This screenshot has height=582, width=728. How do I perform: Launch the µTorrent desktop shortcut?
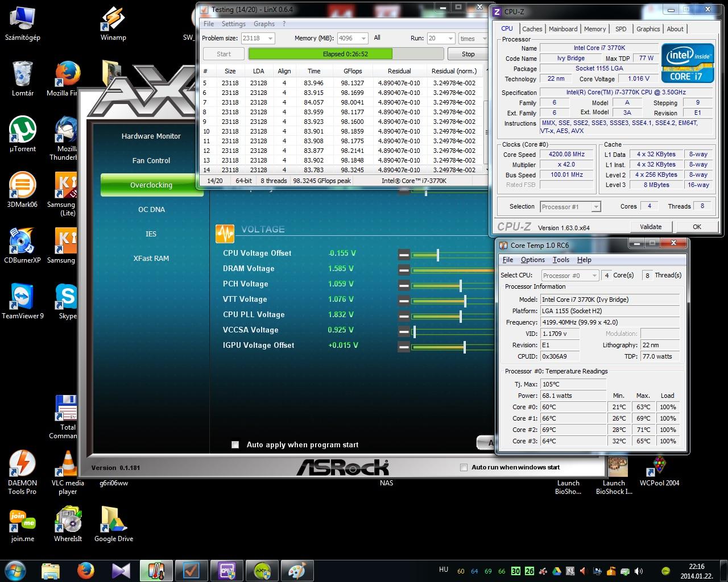(23, 134)
